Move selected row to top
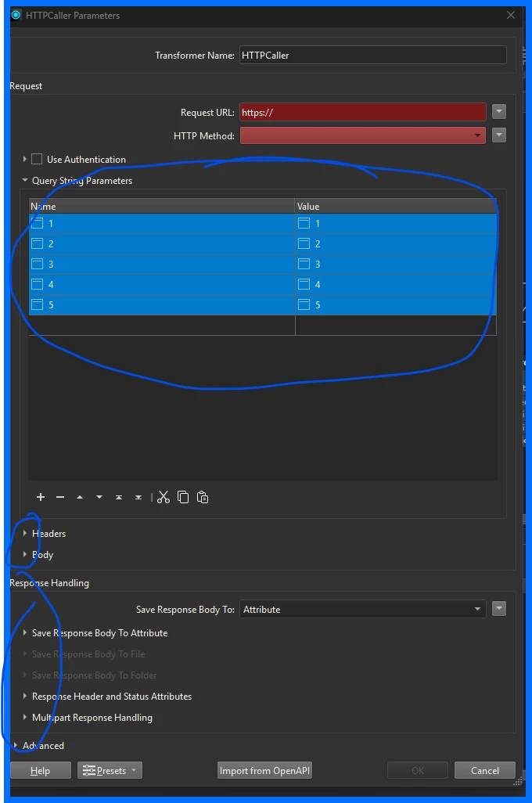This screenshot has width=532, height=803. tap(118, 497)
